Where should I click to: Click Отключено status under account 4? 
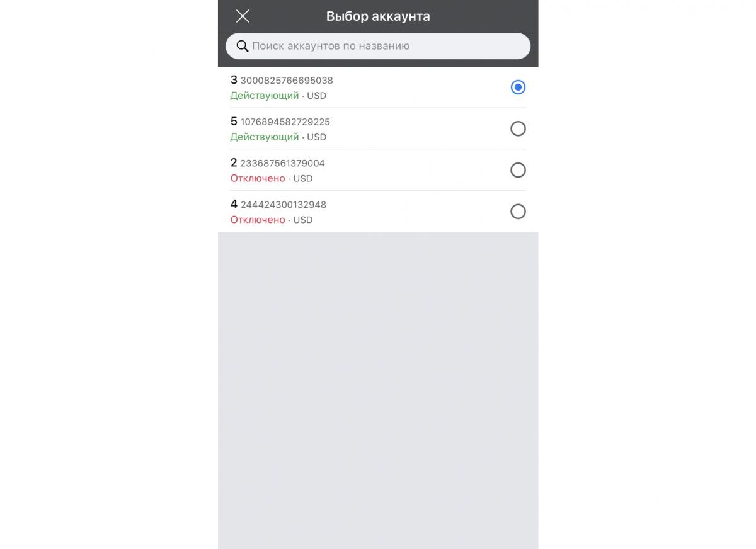coord(258,220)
